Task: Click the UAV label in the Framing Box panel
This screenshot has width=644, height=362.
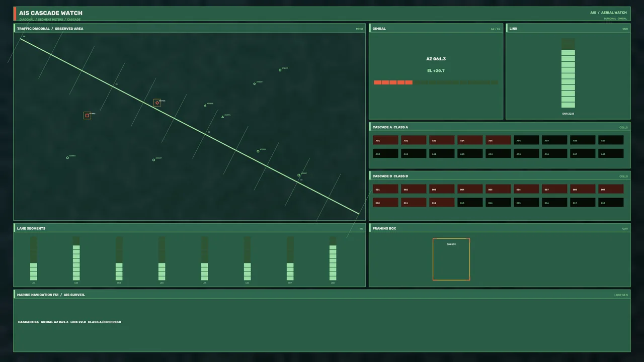Action: pyautogui.click(x=625, y=229)
